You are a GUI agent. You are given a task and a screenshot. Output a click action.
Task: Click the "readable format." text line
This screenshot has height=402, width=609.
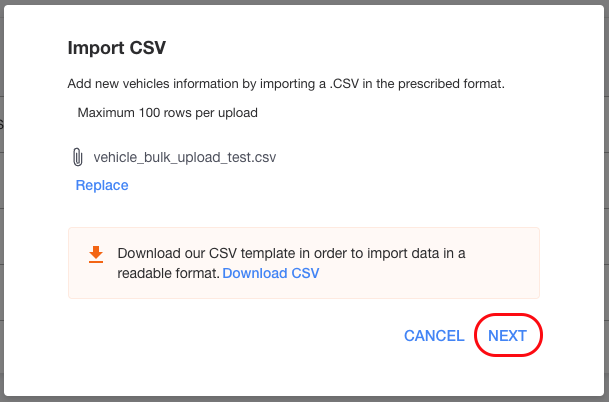pyautogui.click(x=169, y=273)
